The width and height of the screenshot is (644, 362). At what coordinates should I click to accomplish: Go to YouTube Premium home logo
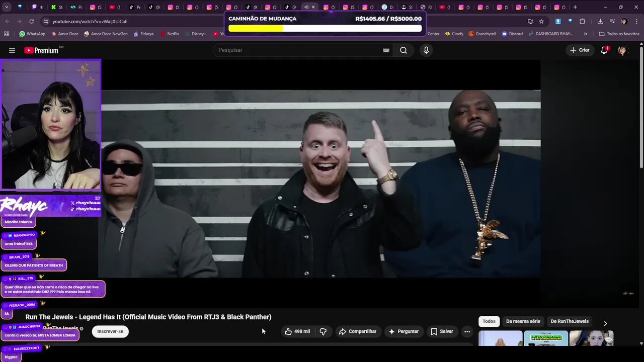pos(41,50)
